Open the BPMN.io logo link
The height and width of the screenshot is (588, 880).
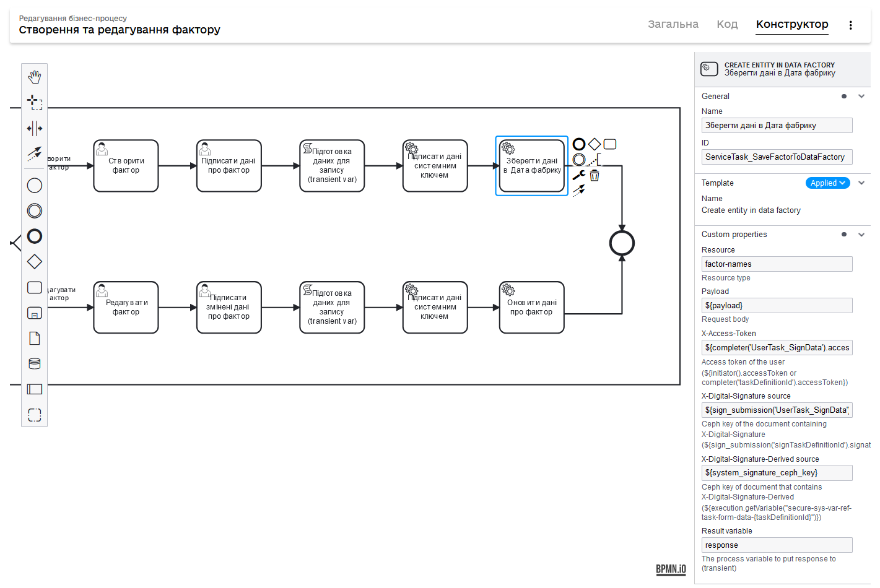pos(671,569)
